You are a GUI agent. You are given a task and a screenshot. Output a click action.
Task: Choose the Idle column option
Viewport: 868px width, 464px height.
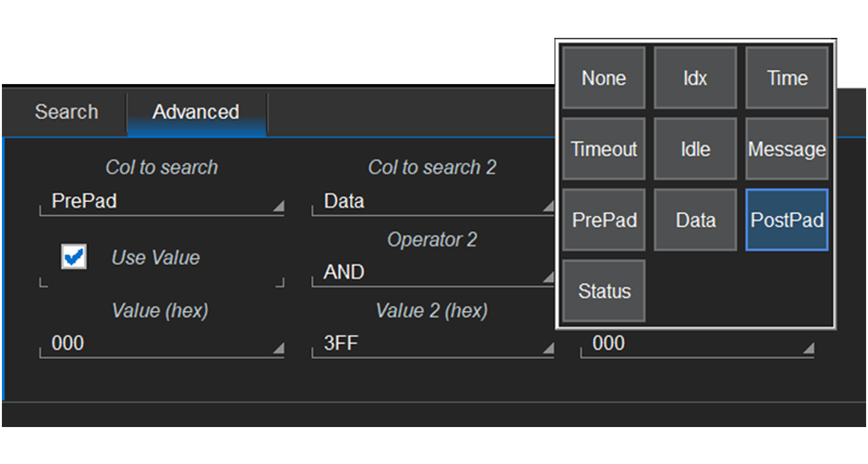[x=695, y=149]
